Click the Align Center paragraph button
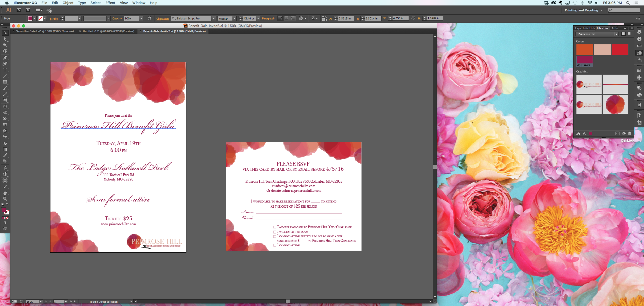The image size is (644, 306). tap(286, 18)
